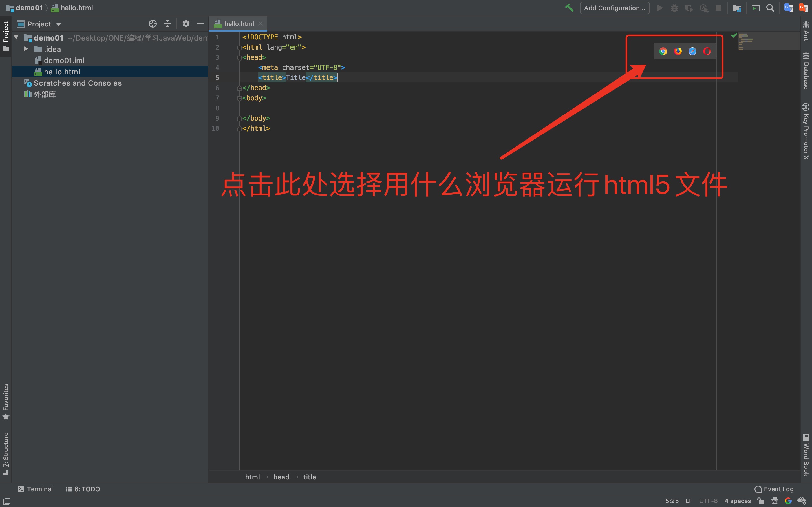Open the Search Everywhere magnifier icon
Screen dimensions: 812x507
click(x=770, y=8)
